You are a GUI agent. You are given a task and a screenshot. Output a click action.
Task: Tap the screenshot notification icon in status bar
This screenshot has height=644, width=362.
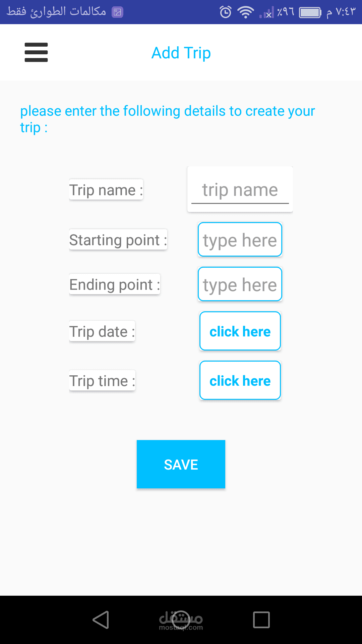117,12
